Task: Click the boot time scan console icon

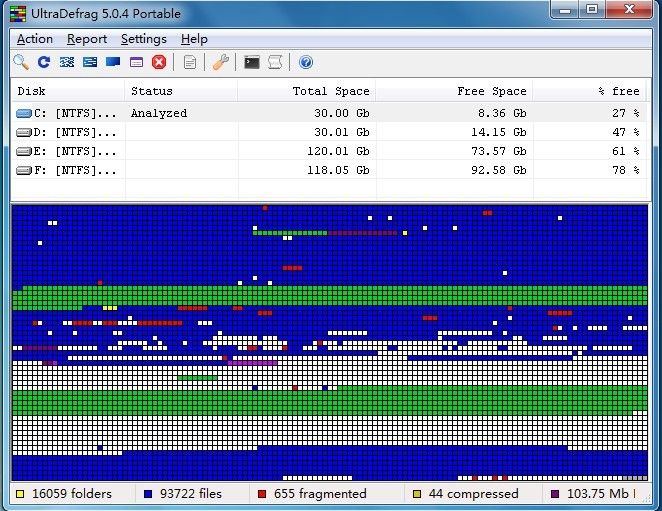Action: click(252, 62)
